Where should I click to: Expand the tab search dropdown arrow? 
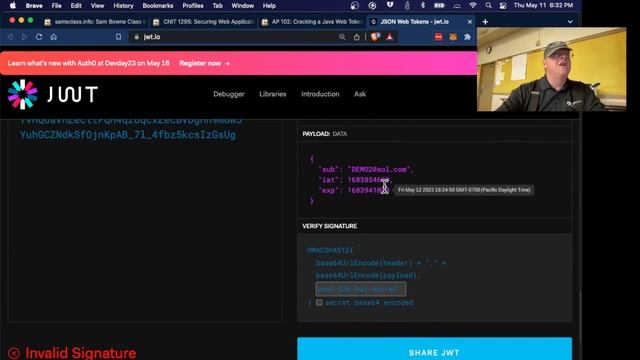click(x=570, y=22)
